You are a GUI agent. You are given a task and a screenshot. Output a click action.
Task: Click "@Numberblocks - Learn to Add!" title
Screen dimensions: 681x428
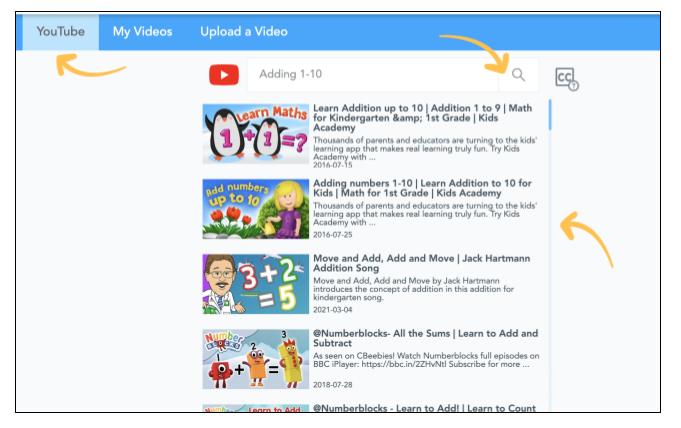pos(425,408)
